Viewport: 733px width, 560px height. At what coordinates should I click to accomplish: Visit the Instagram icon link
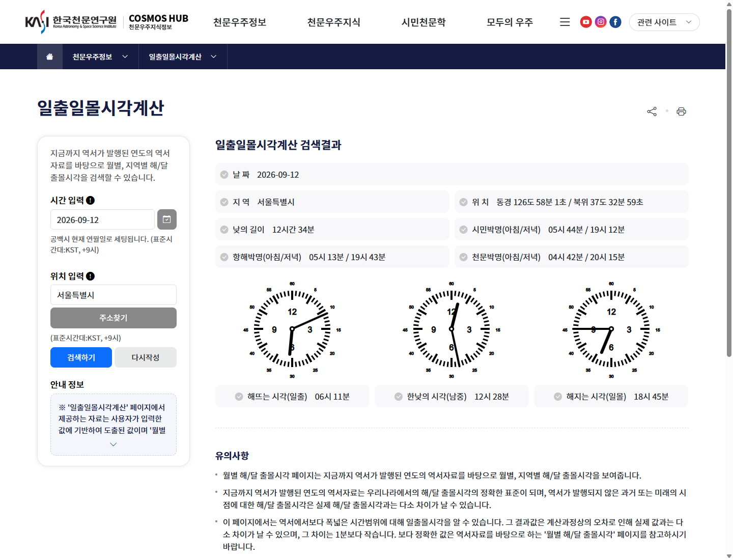601,22
